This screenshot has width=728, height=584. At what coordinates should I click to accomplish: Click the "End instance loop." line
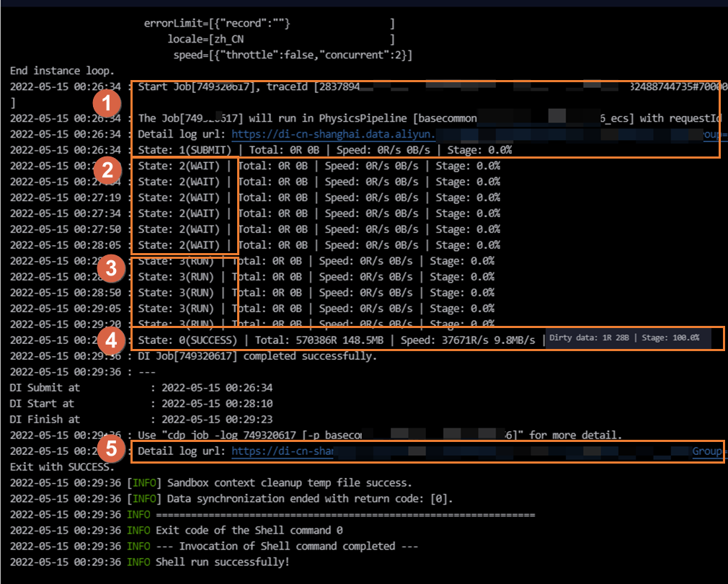(62, 71)
